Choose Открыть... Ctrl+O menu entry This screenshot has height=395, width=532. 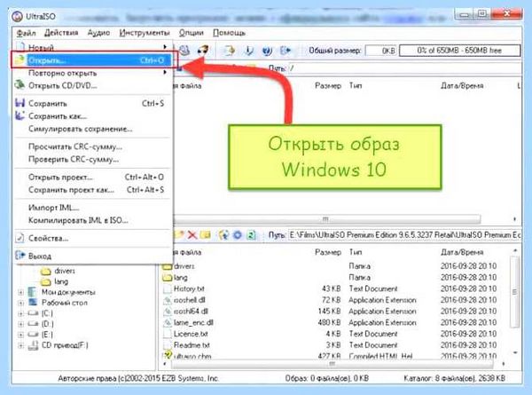click(x=94, y=60)
